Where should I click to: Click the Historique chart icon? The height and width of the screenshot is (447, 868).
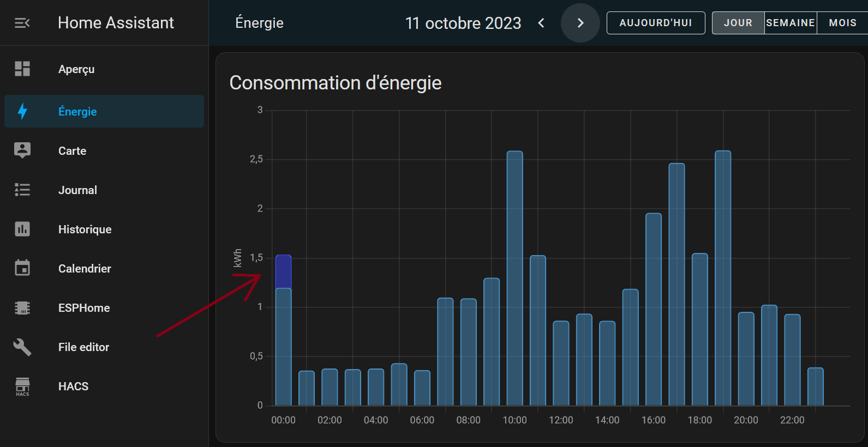click(22, 229)
